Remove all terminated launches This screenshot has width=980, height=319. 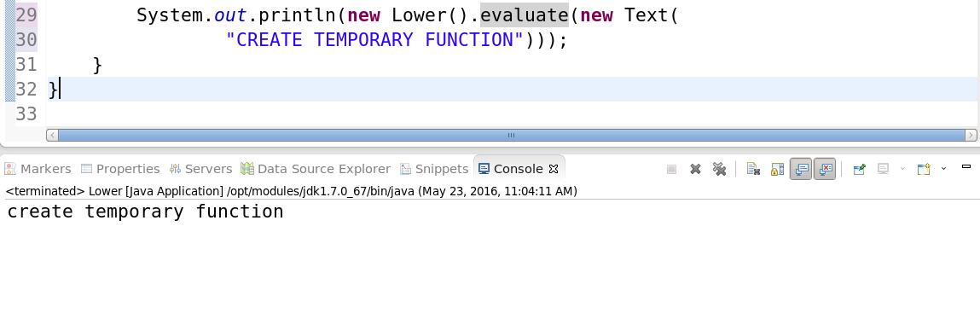719,169
